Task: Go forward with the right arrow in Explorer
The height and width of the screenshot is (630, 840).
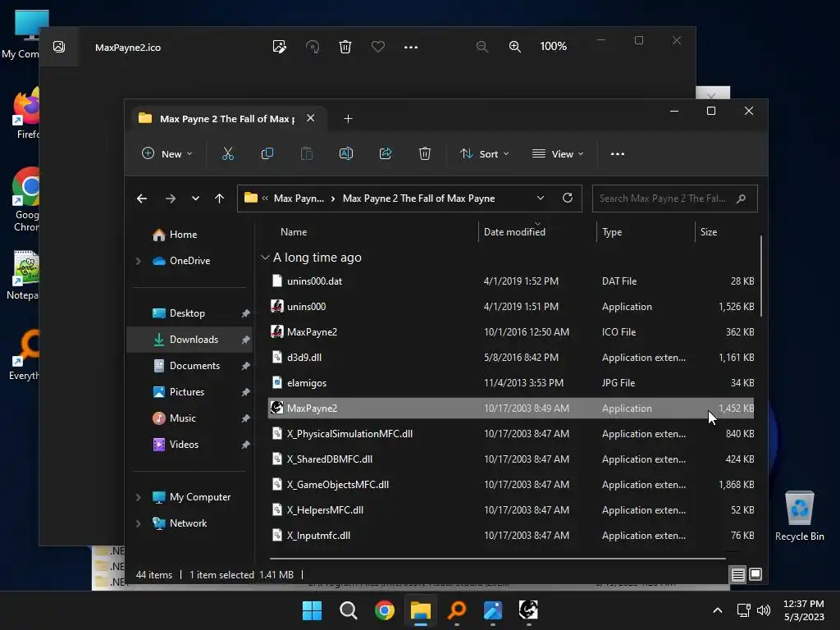Action: coord(171,199)
